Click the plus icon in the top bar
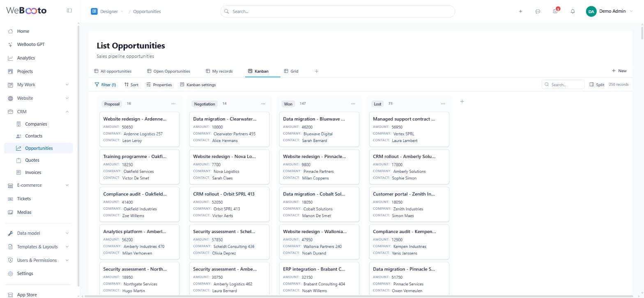The image size is (644, 298). [x=520, y=11]
